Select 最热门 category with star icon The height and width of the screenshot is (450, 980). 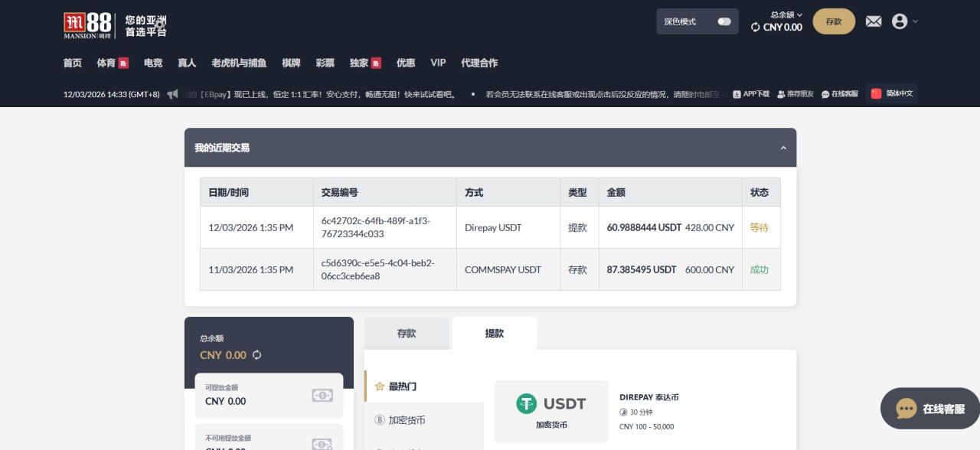point(425,386)
